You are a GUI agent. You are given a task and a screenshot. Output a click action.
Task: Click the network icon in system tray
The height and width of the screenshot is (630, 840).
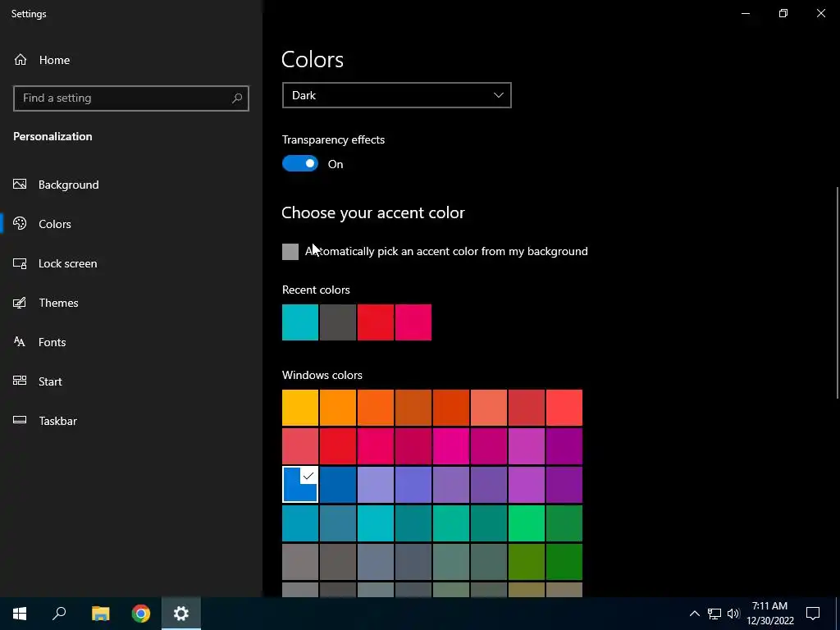tap(714, 614)
